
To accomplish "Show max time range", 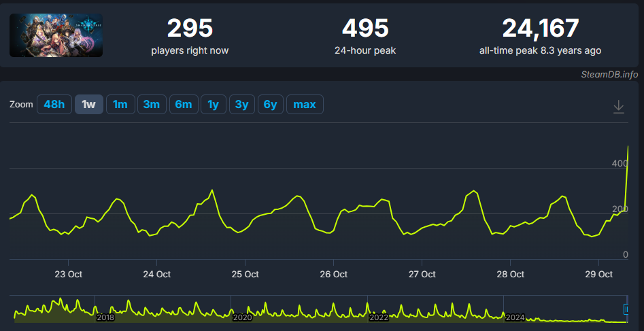I will point(305,104).
